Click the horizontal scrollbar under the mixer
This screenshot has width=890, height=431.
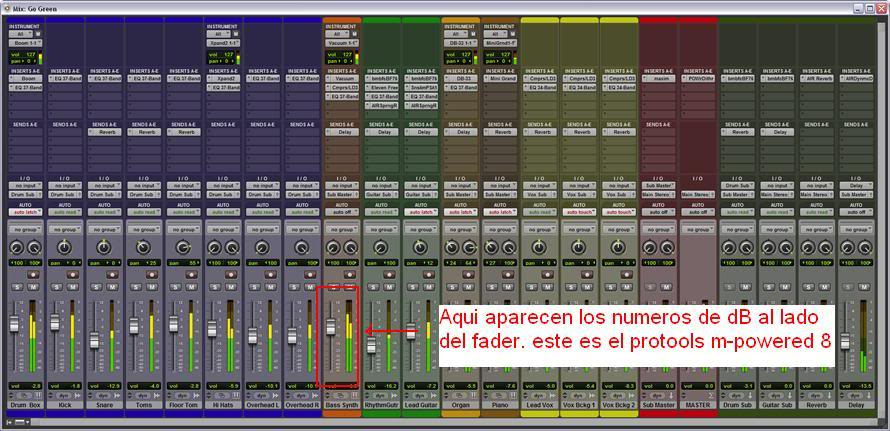[x=454, y=422]
